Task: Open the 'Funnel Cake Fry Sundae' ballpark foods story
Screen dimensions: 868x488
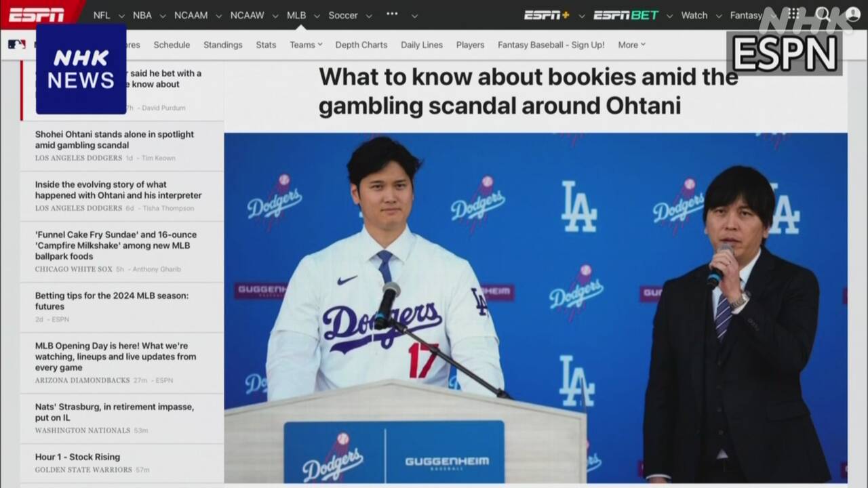Action: tap(116, 245)
